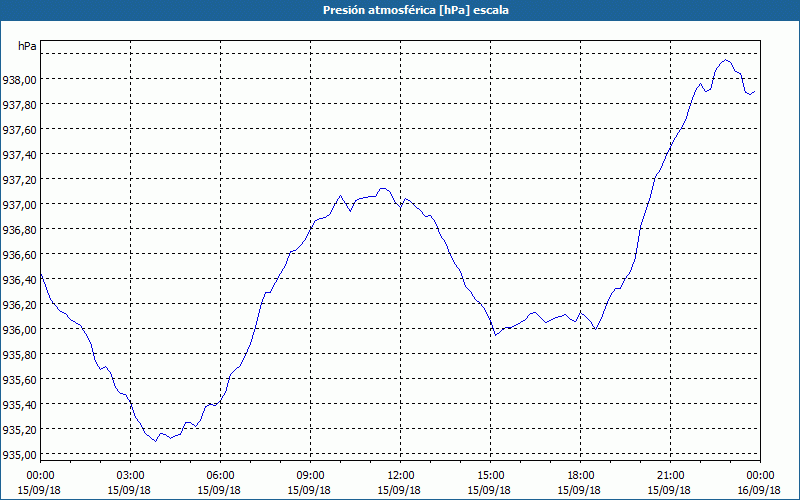800x500 pixels.
Task: Click the 16/09/18 date label
Action: (x=761, y=490)
